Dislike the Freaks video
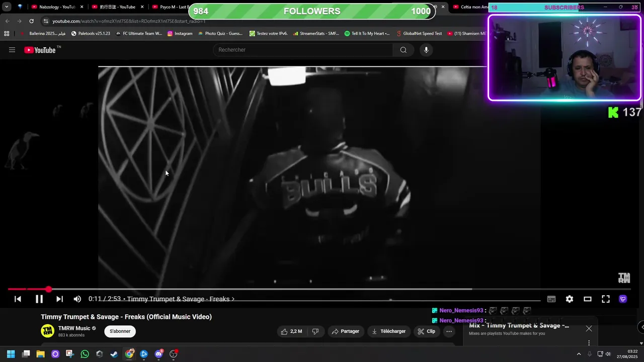The image size is (644, 362). 315,331
